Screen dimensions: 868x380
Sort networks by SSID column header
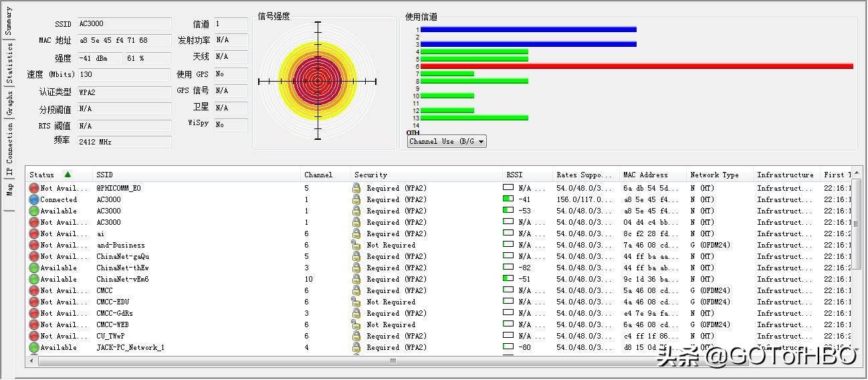coord(197,175)
